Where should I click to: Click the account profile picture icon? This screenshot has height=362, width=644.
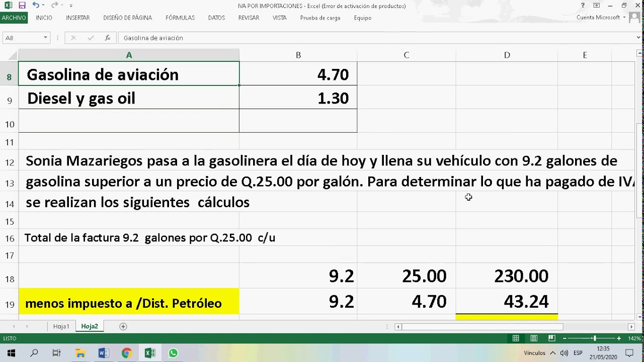point(633,18)
